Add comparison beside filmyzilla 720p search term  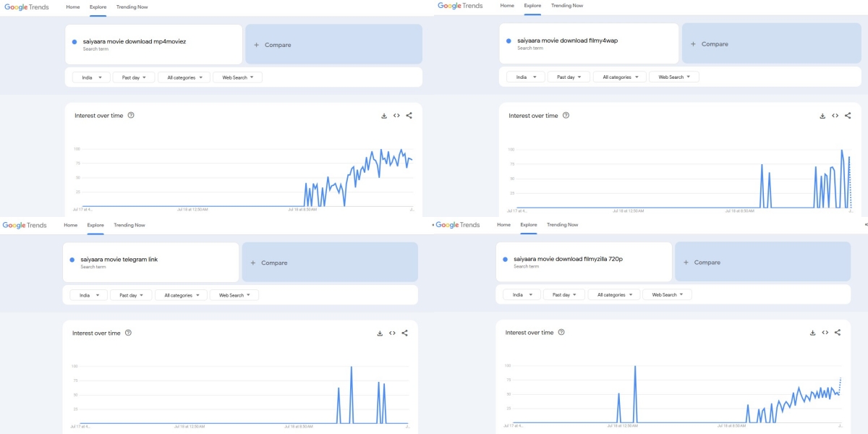pos(763,263)
